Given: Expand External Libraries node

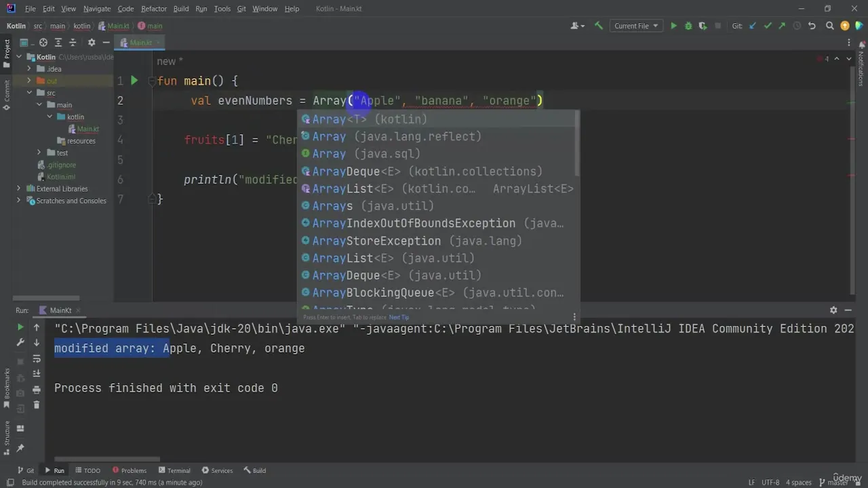Looking at the screenshot, I should 19,188.
